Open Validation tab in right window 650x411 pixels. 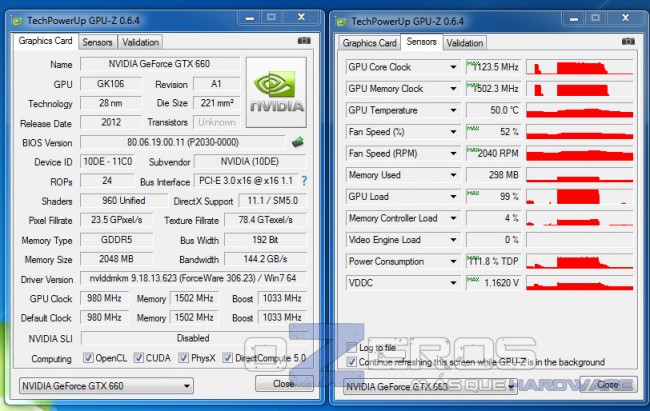[x=464, y=43]
